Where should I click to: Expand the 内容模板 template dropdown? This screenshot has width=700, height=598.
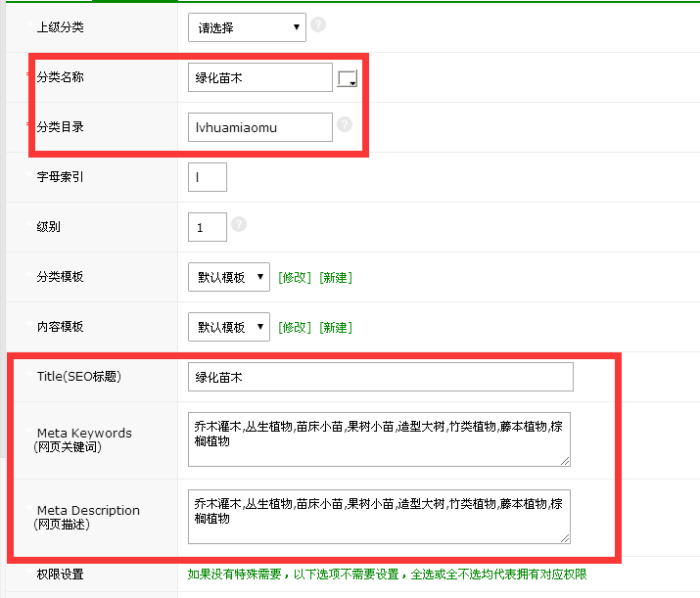point(229,327)
